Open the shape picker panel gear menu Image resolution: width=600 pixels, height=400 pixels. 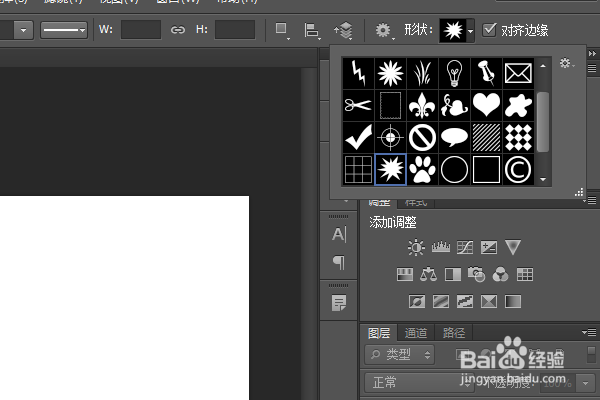point(566,63)
